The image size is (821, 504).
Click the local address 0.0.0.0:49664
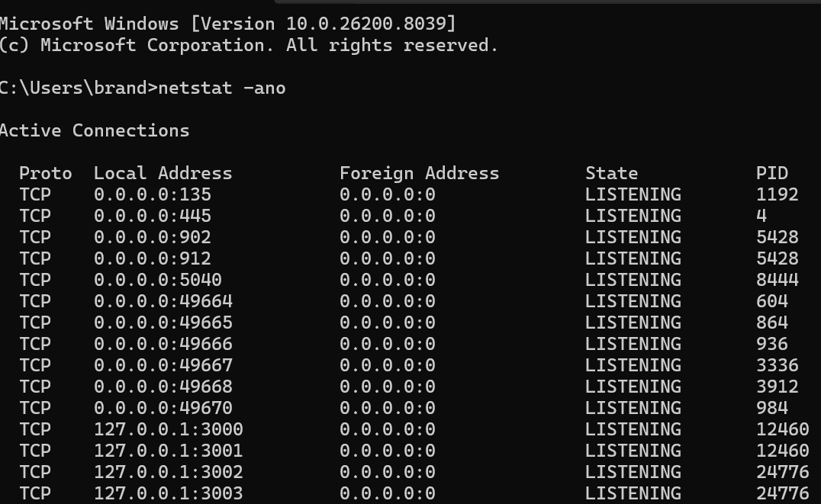pos(163,301)
